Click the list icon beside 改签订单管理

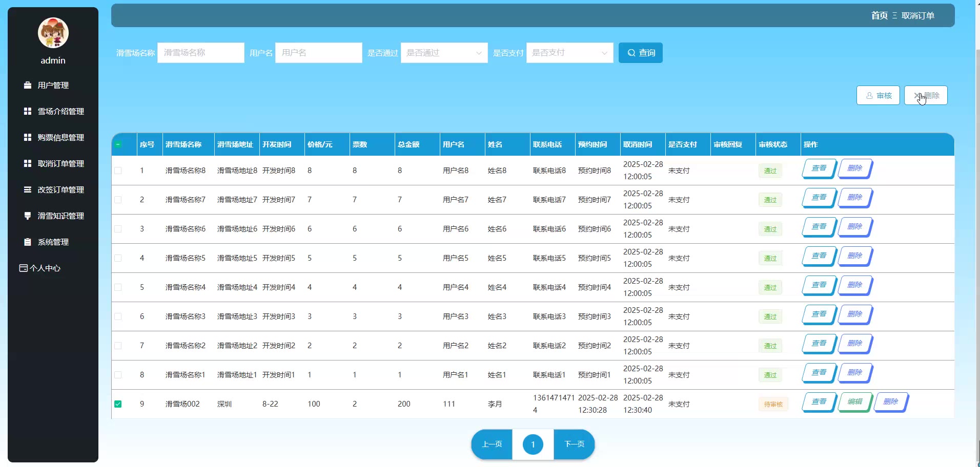point(28,189)
